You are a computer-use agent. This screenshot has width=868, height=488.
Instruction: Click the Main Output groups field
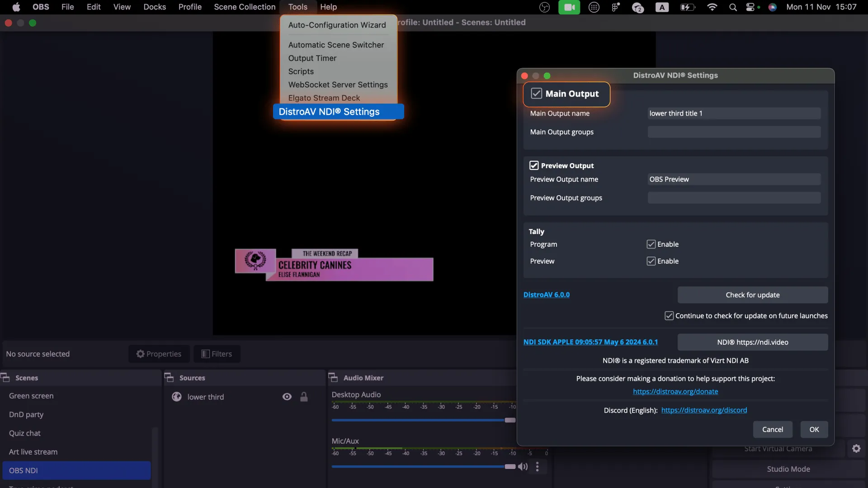click(x=734, y=132)
